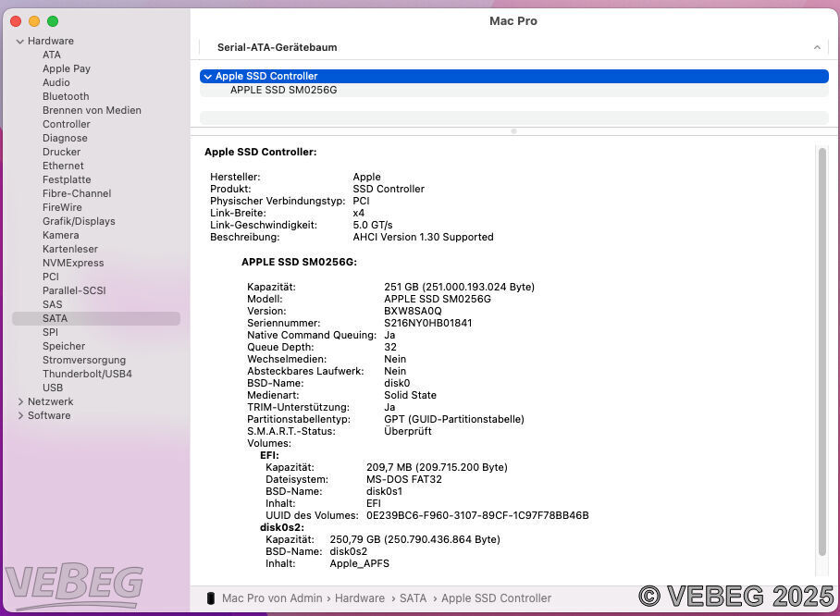Viewport: 840px width, 616px height.
Task: Click Apple SSD Controller in path bar
Action: click(x=496, y=598)
